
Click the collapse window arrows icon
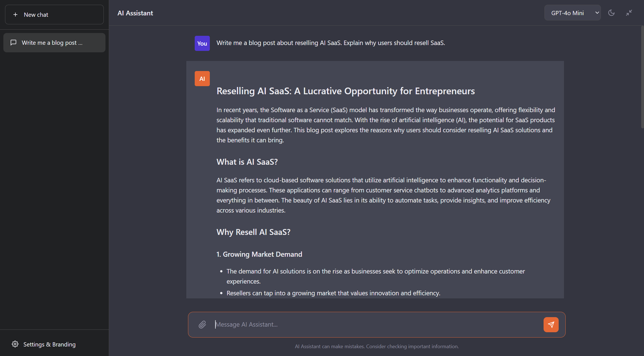coord(629,13)
